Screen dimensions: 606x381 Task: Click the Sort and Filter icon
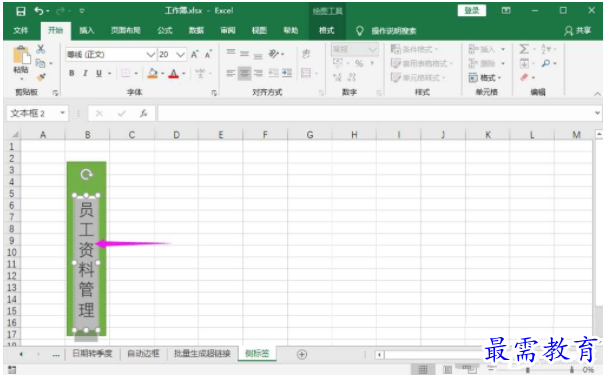546,49
